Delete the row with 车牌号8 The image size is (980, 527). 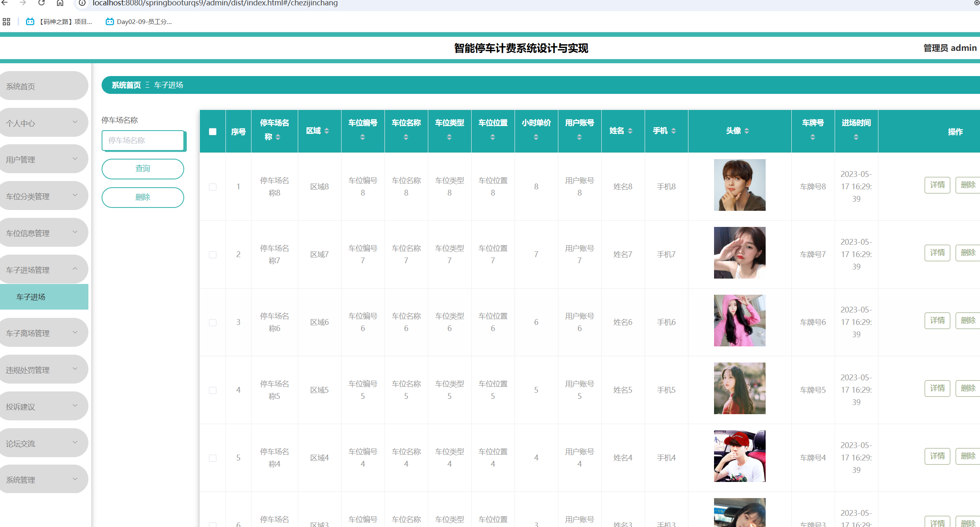[x=968, y=185]
